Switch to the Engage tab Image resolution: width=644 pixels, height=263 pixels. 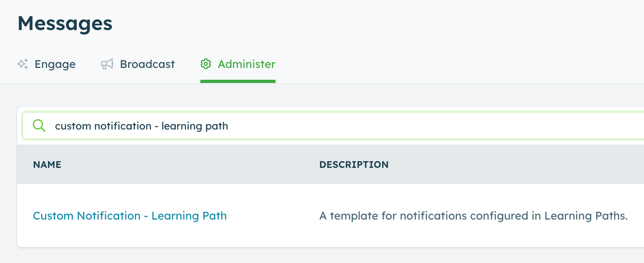(x=46, y=64)
